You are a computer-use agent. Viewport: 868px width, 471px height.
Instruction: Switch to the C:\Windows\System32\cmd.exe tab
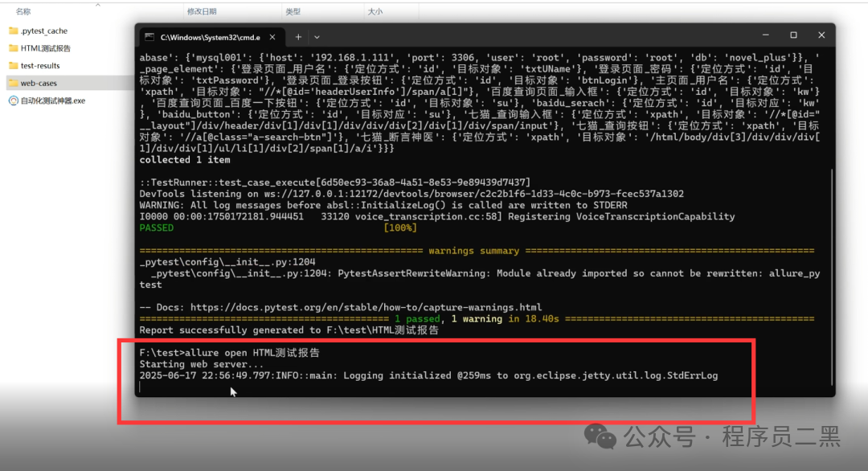pyautogui.click(x=211, y=37)
